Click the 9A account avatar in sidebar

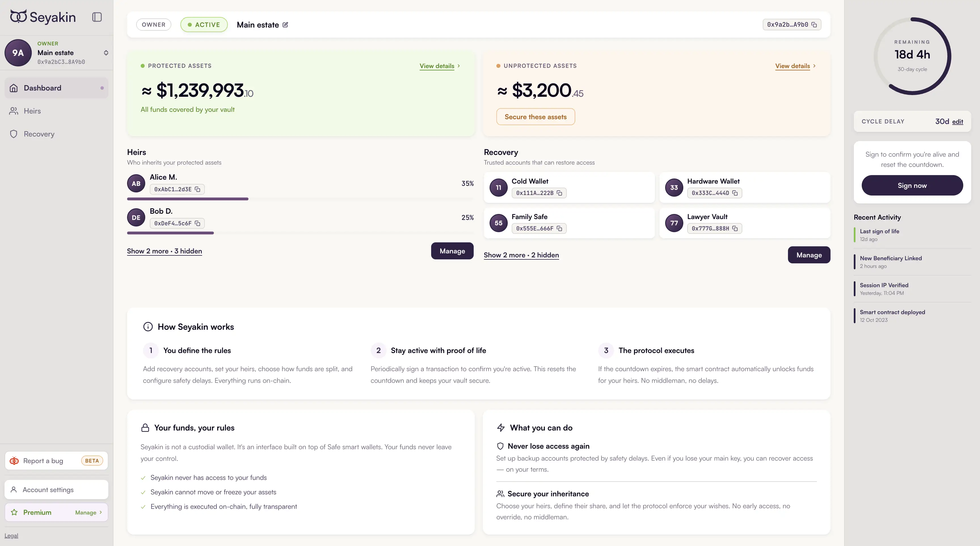(18, 53)
